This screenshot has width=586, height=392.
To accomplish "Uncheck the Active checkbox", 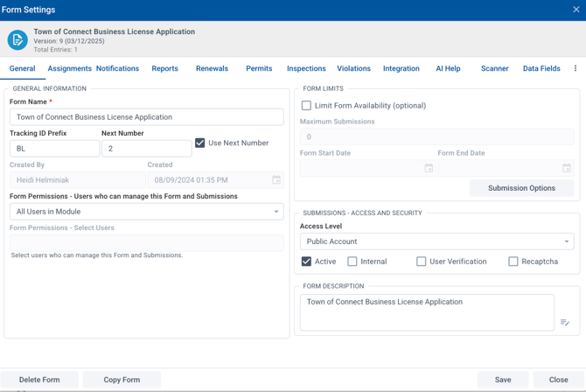I will 306,262.
